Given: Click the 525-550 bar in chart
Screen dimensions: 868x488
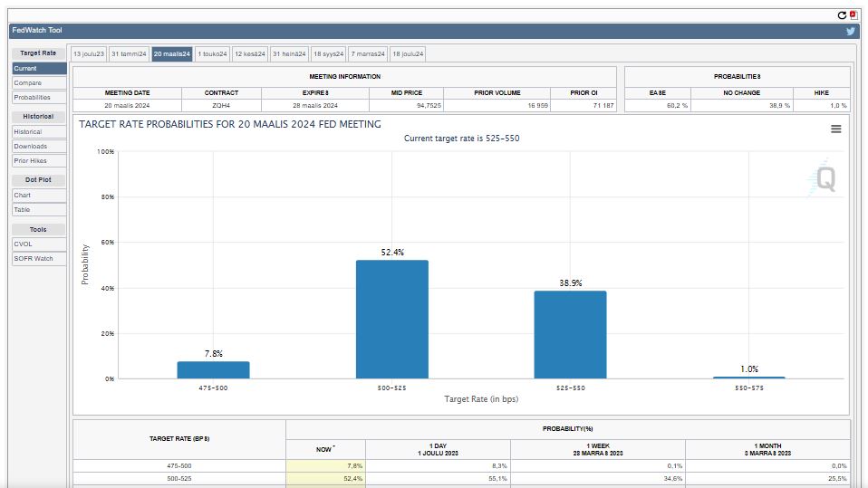Looking at the screenshot, I should pos(570,335).
